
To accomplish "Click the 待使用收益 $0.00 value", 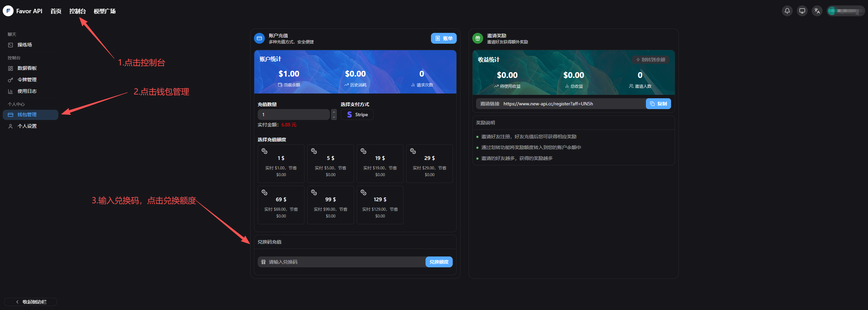I will pyautogui.click(x=507, y=75).
